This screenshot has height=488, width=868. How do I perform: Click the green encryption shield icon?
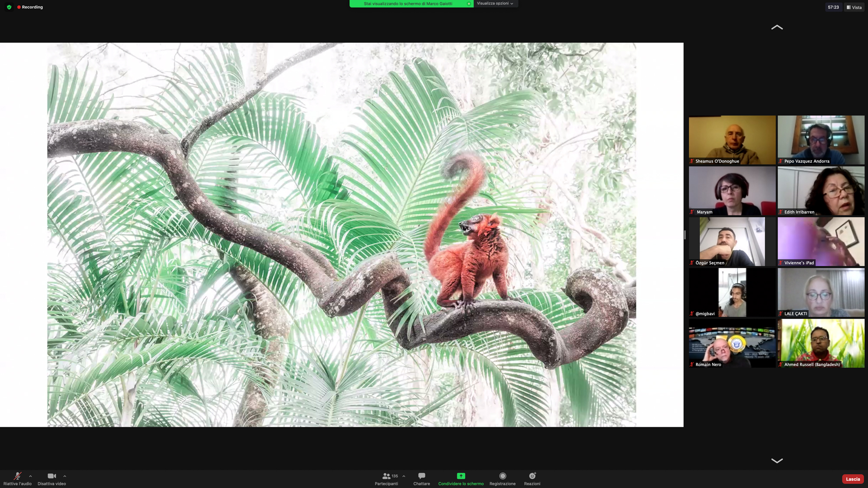pyautogui.click(x=9, y=7)
